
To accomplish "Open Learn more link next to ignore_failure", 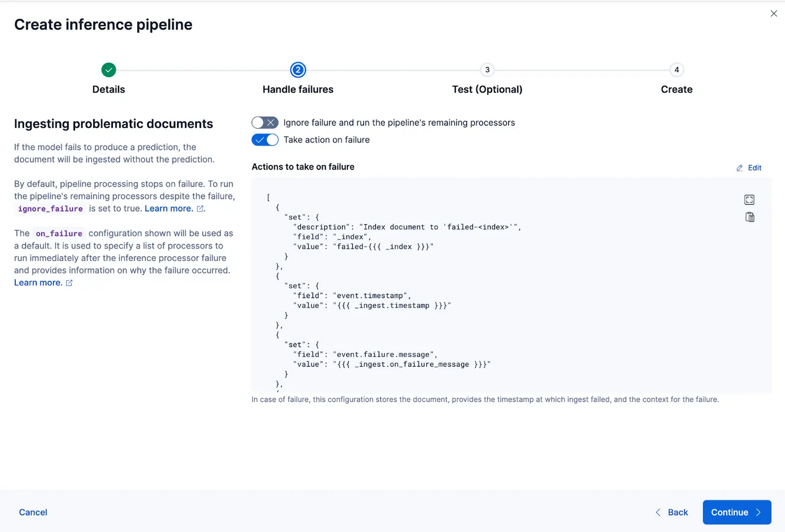I will coord(168,208).
